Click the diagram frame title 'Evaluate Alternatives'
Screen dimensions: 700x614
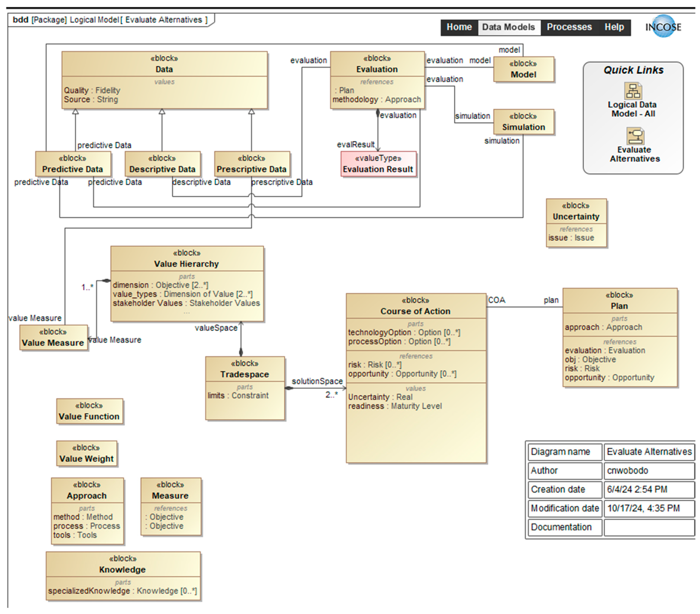click(x=164, y=20)
